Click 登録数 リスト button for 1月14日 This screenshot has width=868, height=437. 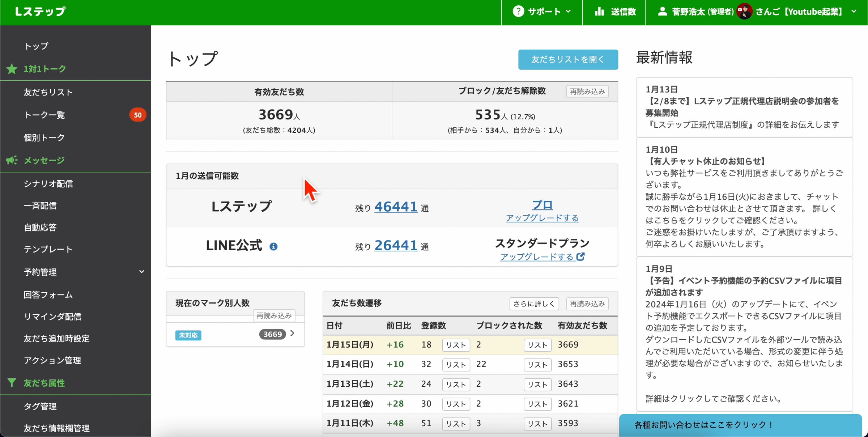(x=456, y=365)
